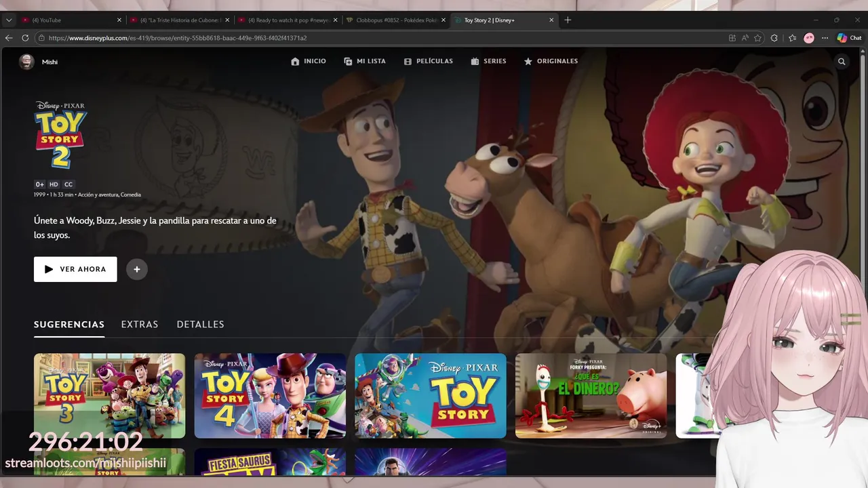The width and height of the screenshot is (868, 488).
Task: Go to Inicio in the navigation bar
Action: (309, 61)
